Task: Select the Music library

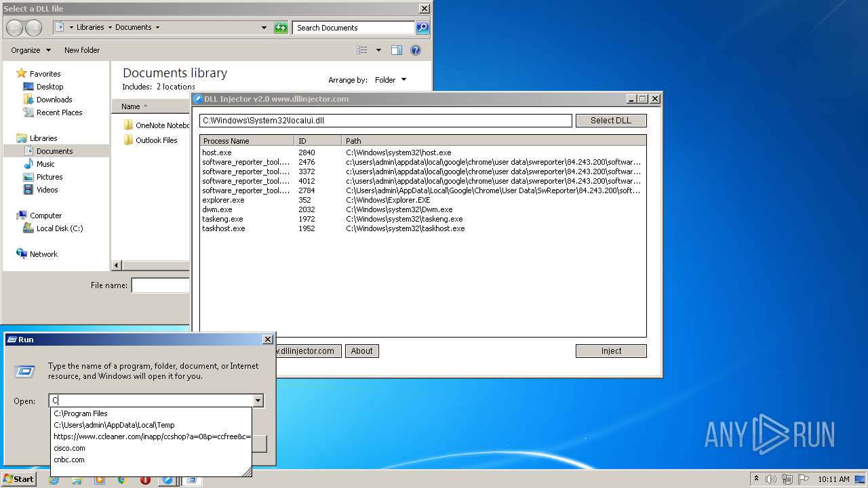Action: click(x=45, y=164)
